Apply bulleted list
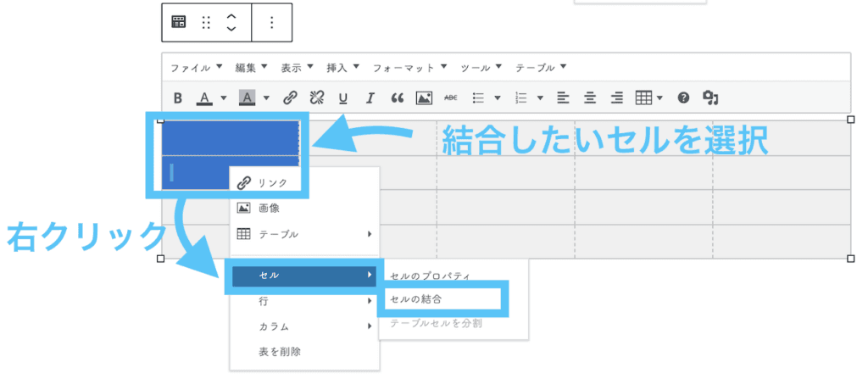Screen dimensions: 868x379 (478, 98)
